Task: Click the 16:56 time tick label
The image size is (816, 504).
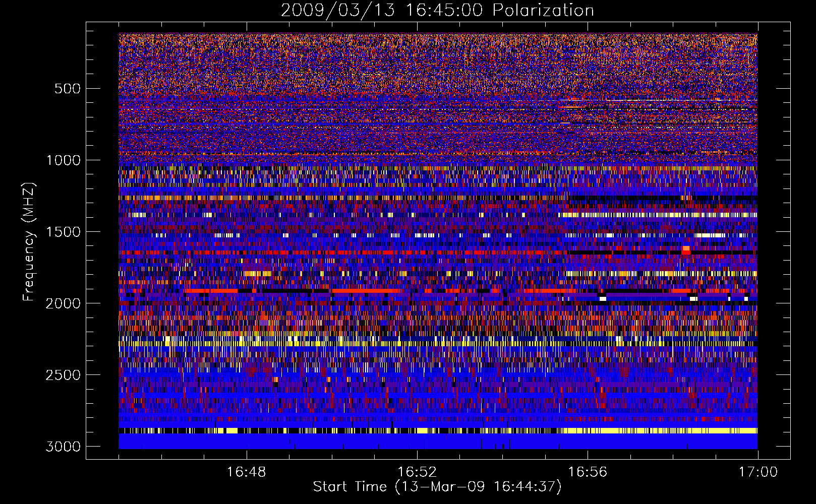Action: coord(588,472)
